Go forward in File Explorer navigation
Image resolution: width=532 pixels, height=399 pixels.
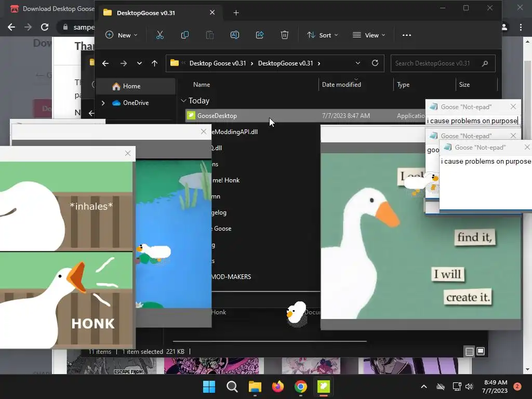tap(124, 63)
